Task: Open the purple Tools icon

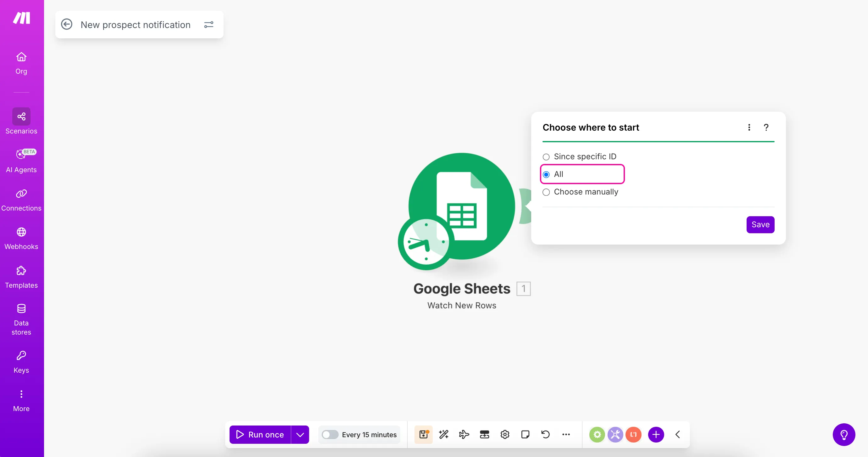Action: (615, 435)
